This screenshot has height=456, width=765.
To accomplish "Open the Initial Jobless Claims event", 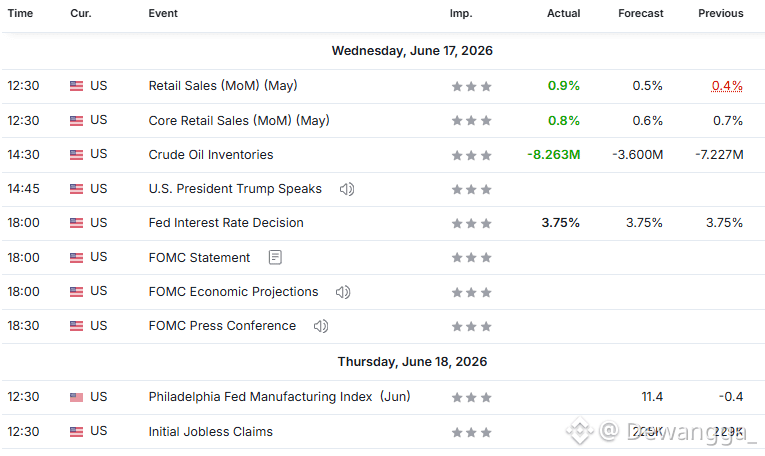I will [x=211, y=432].
